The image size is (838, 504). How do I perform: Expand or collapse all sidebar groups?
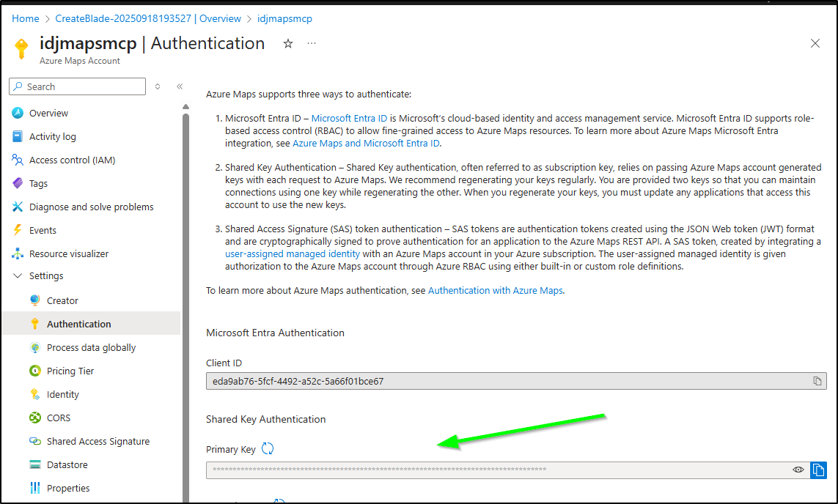pyautogui.click(x=158, y=86)
